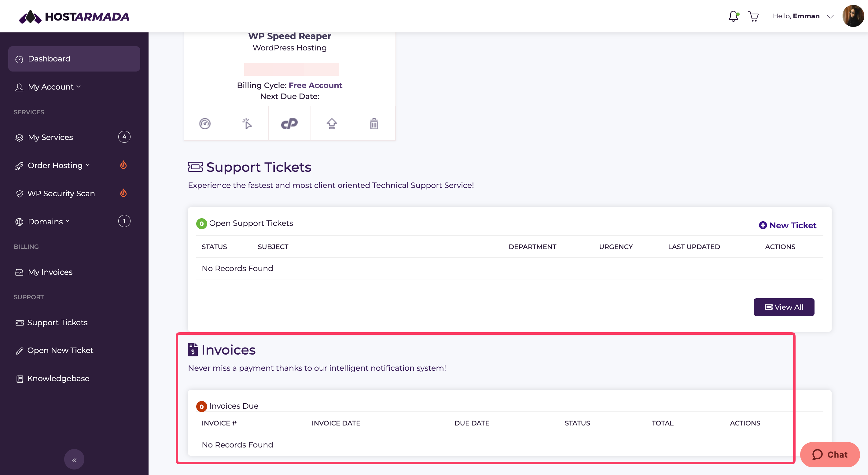
Task: Click the redacted domain bar on service card
Action: (x=291, y=69)
